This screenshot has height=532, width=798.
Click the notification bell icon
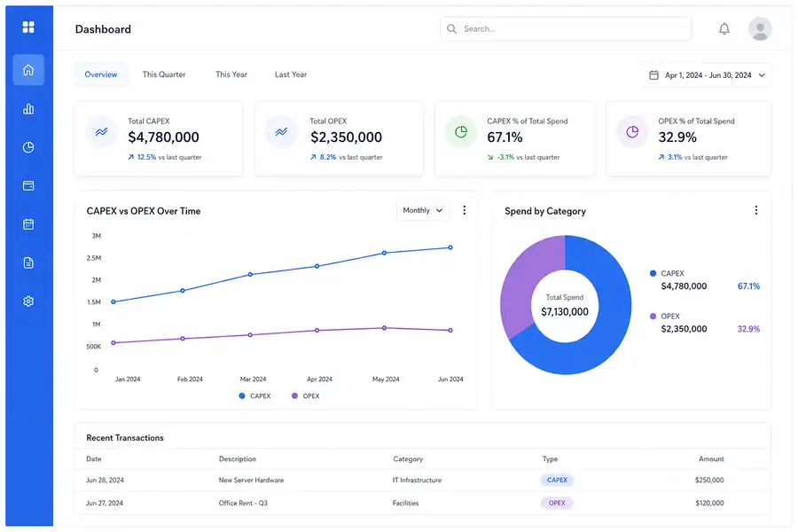724,29
